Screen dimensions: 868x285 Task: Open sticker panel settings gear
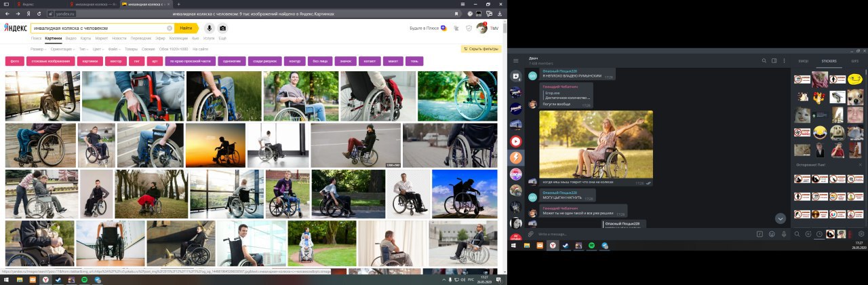click(x=861, y=234)
